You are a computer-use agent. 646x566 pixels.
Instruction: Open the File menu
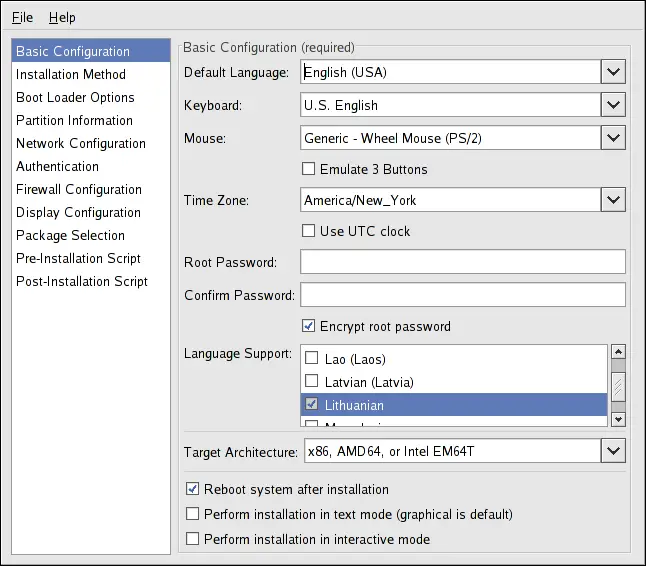[22, 18]
